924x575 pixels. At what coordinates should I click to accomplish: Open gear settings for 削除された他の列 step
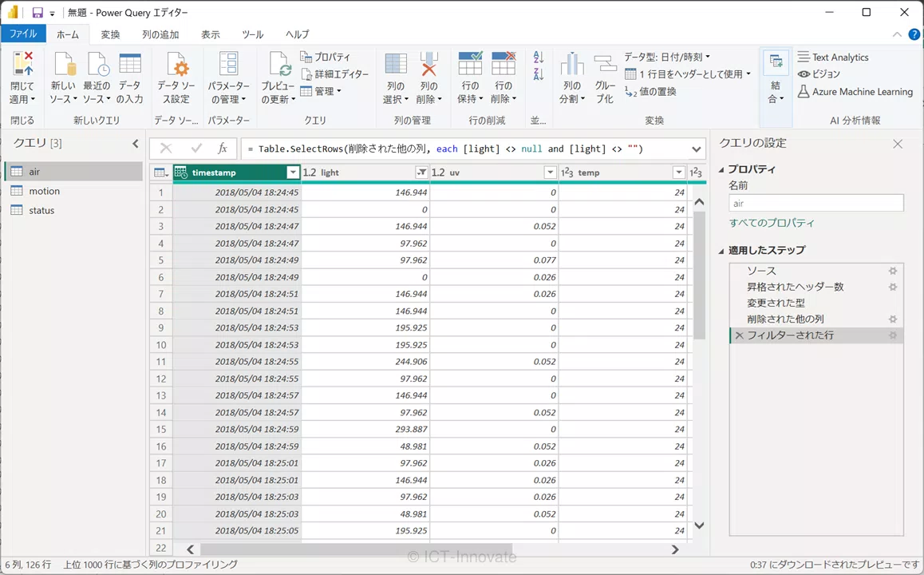pyautogui.click(x=893, y=319)
